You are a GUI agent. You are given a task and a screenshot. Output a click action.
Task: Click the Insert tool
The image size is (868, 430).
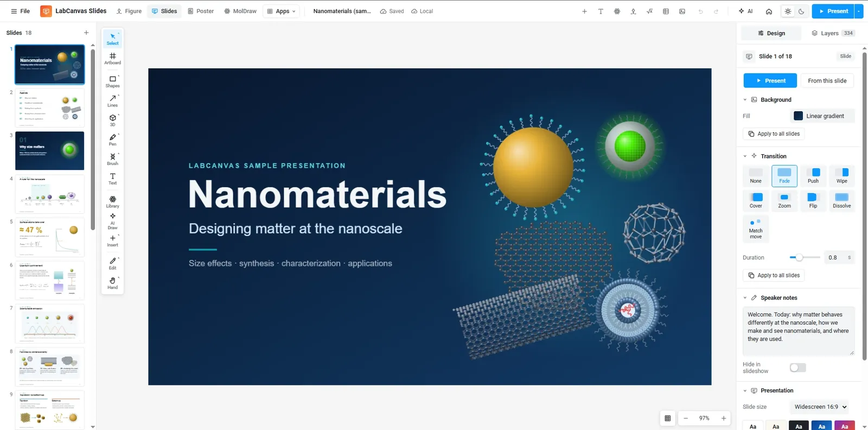point(112,241)
